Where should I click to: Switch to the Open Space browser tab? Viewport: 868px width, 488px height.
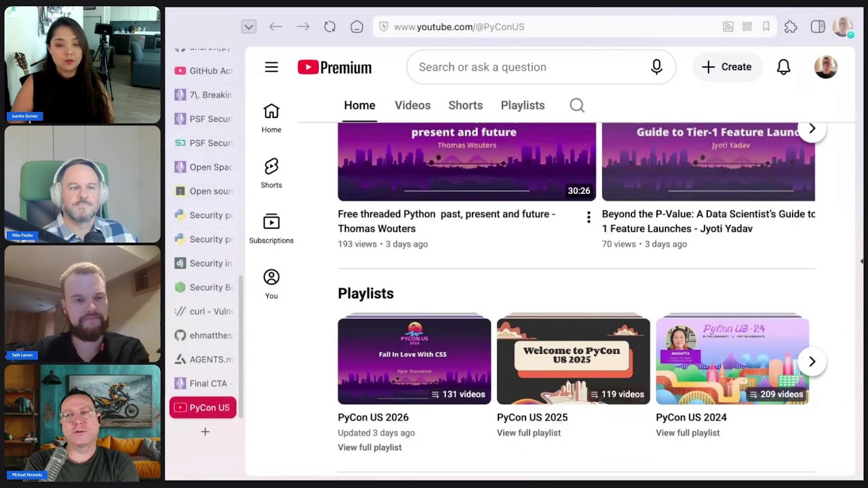point(203,167)
